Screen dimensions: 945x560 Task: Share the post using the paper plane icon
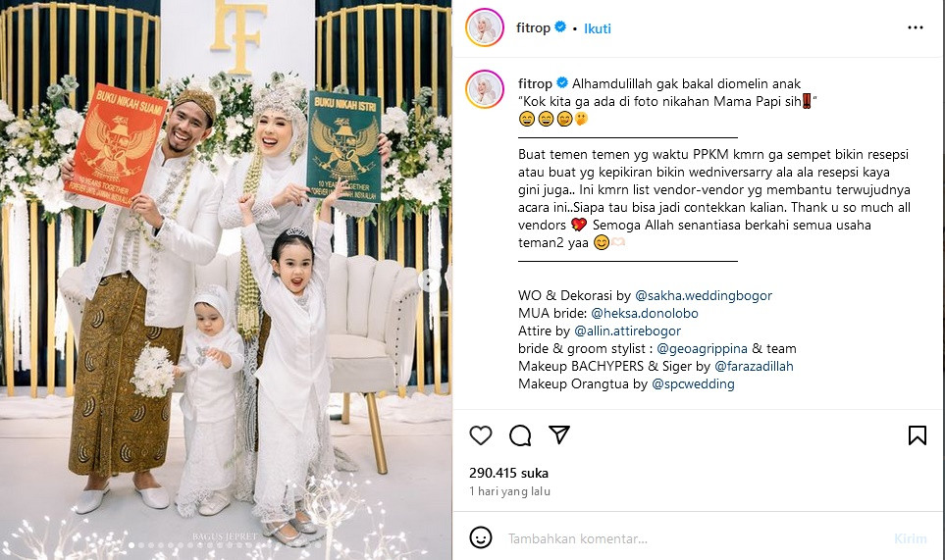pos(558,434)
